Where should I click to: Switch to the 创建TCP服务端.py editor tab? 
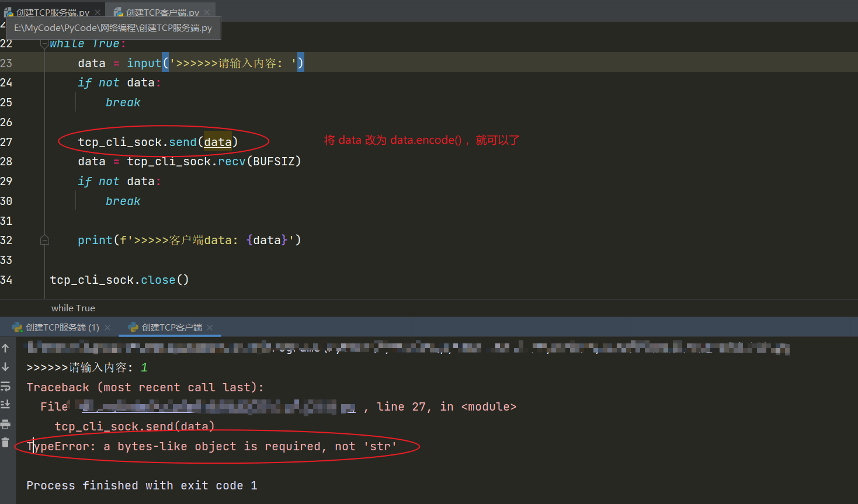pyautogui.click(x=53, y=12)
